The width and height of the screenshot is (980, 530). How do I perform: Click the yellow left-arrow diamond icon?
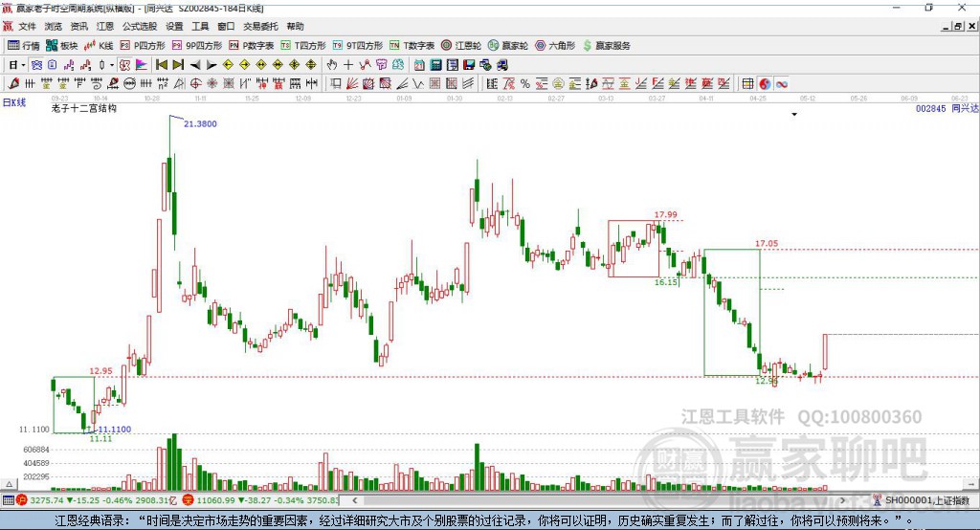coord(228,64)
